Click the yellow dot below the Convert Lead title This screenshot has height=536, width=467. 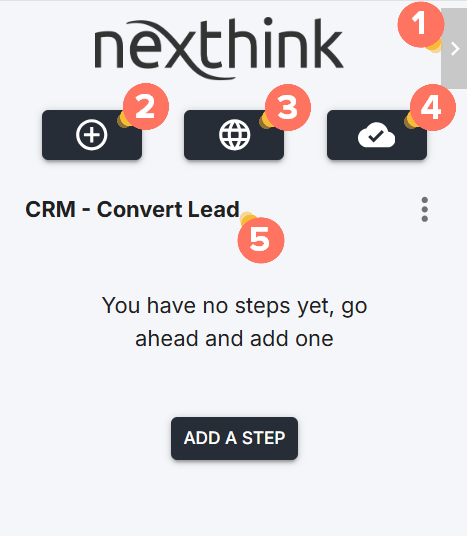pyautogui.click(x=247, y=219)
